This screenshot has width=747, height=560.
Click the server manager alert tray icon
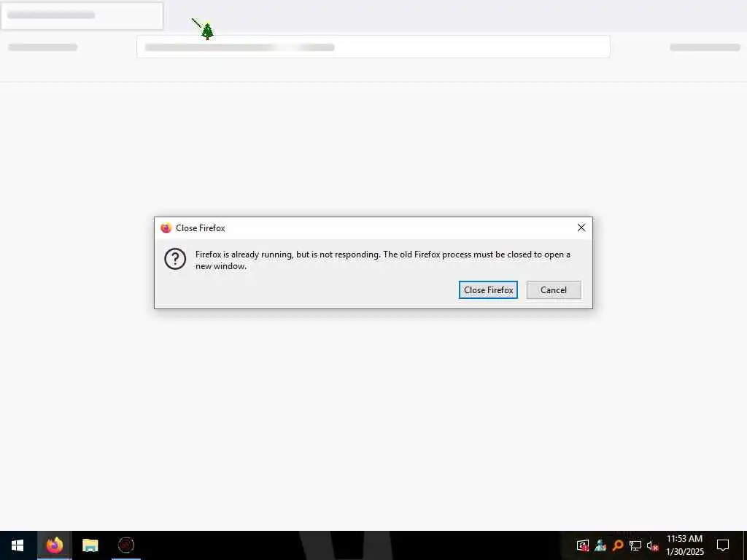(x=583, y=545)
